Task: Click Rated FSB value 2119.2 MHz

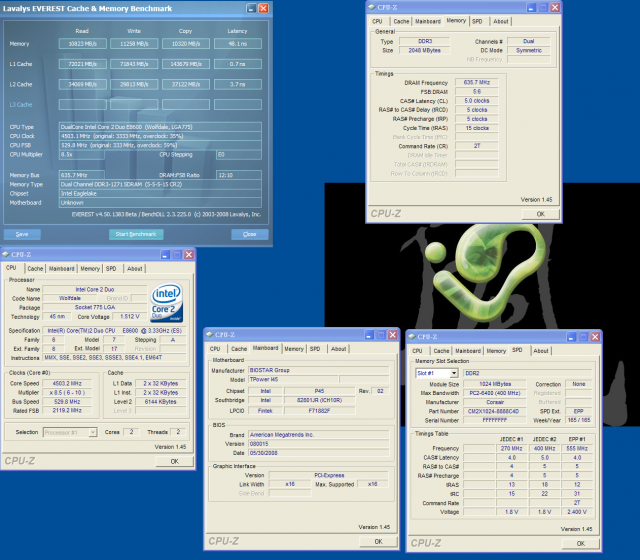Action: click(x=67, y=411)
